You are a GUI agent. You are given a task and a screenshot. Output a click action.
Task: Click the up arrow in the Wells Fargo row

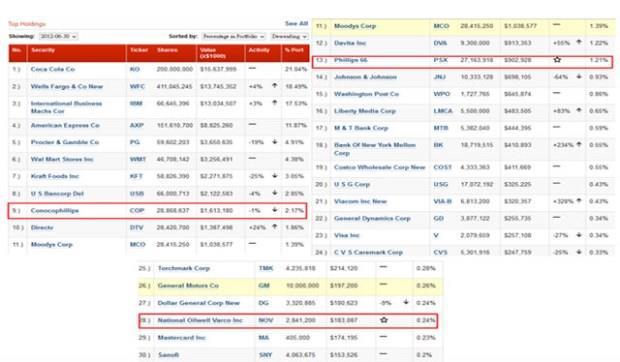point(274,85)
